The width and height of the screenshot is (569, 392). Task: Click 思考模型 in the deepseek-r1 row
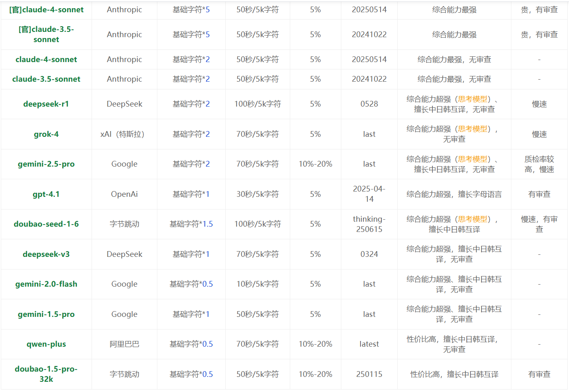tap(473, 99)
